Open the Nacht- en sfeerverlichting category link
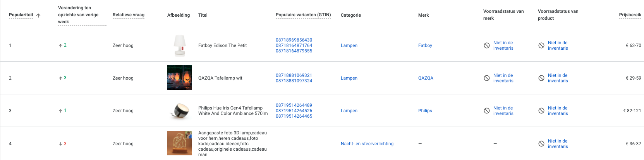This screenshot has width=644, height=160. pos(367,144)
